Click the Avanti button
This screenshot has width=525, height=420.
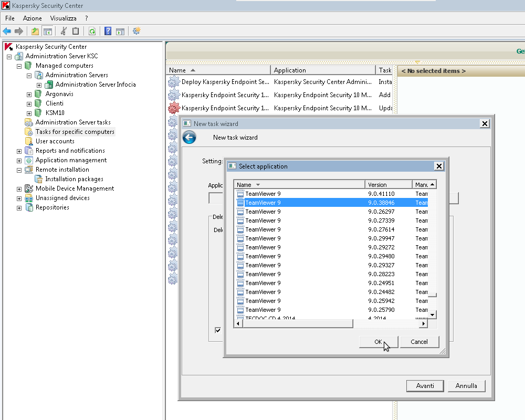(x=425, y=385)
